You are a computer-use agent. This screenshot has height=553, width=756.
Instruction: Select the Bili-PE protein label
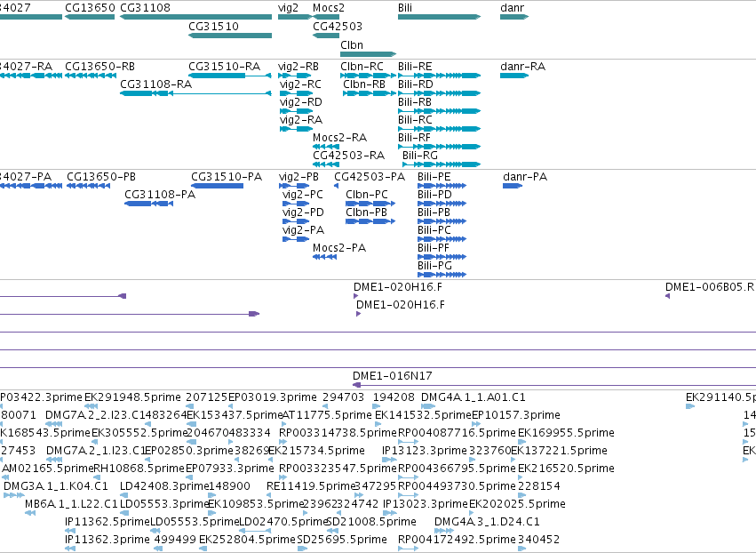pos(434,177)
